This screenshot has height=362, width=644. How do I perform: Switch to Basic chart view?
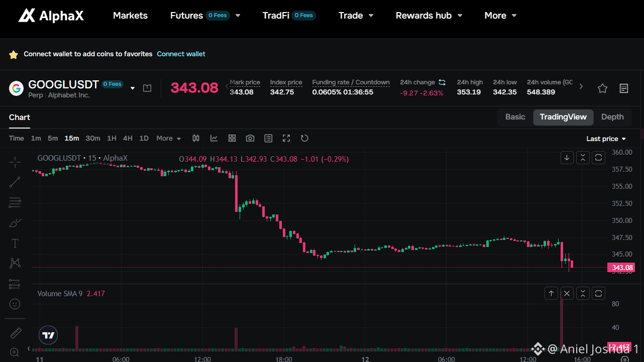(x=515, y=117)
